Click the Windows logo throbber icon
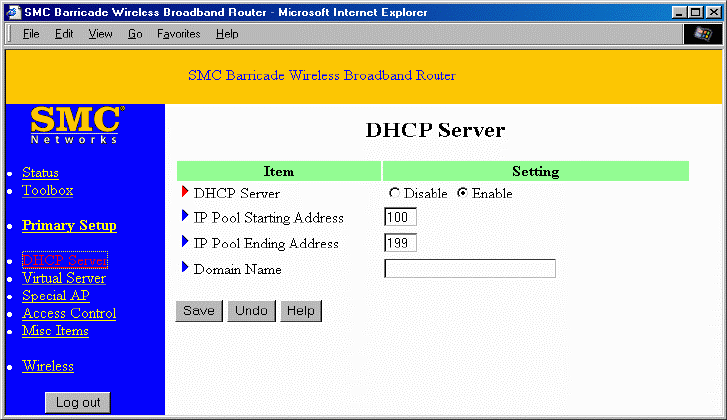The image size is (727, 420). pyautogui.click(x=702, y=34)
